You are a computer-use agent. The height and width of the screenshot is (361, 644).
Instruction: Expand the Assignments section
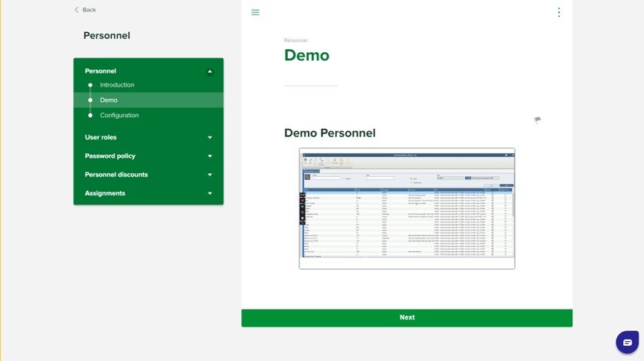tap(210, 194)
